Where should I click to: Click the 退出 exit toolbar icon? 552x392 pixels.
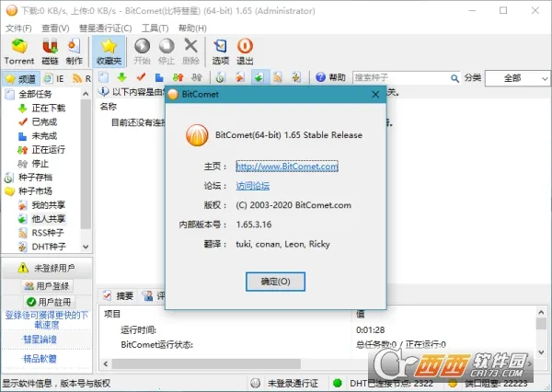pos(246,51)
